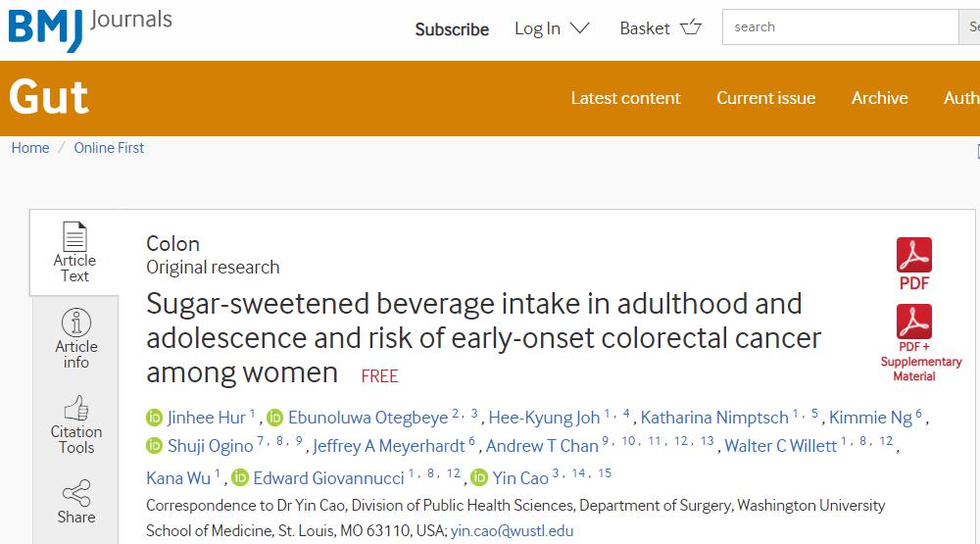Expand the Log In dropdown
Image resolution: width=980 pixels, height=544 pixels.
pos(552,28)
